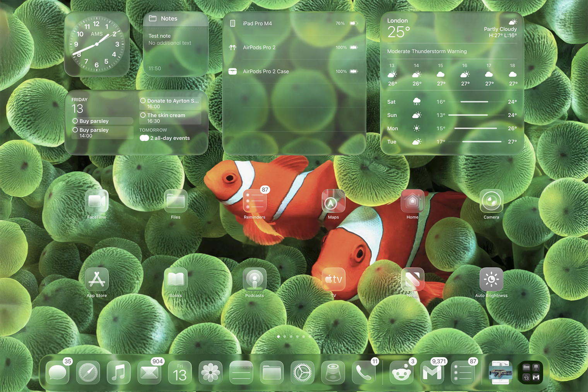The image size is (588, 392).
Task: Select the iPad Pro M4 battery row
Action: (x=294, y=24)
